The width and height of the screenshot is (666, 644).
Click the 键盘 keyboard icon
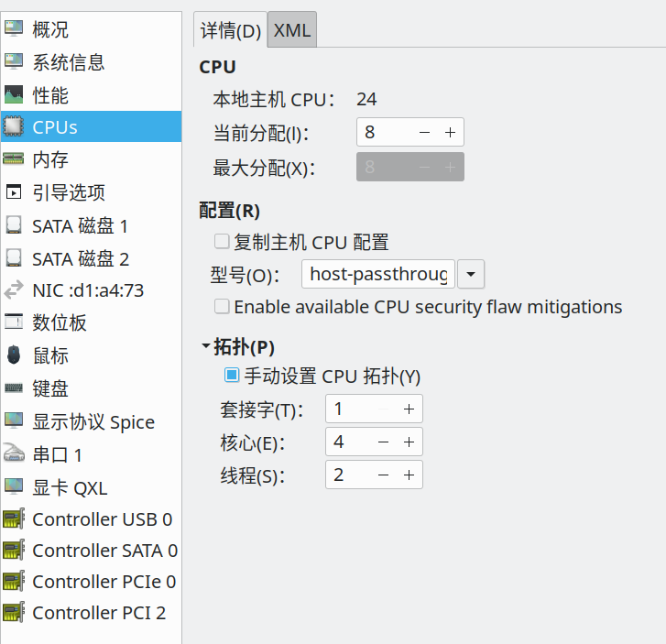point(14,388)
